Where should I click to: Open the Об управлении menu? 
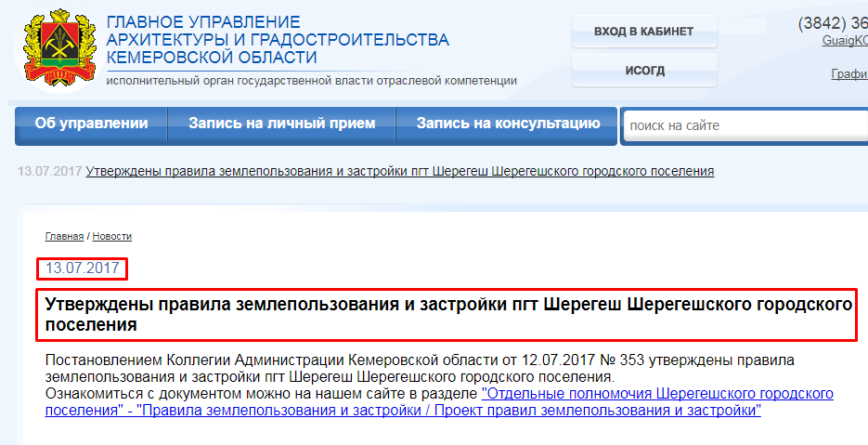click(91, 124)
